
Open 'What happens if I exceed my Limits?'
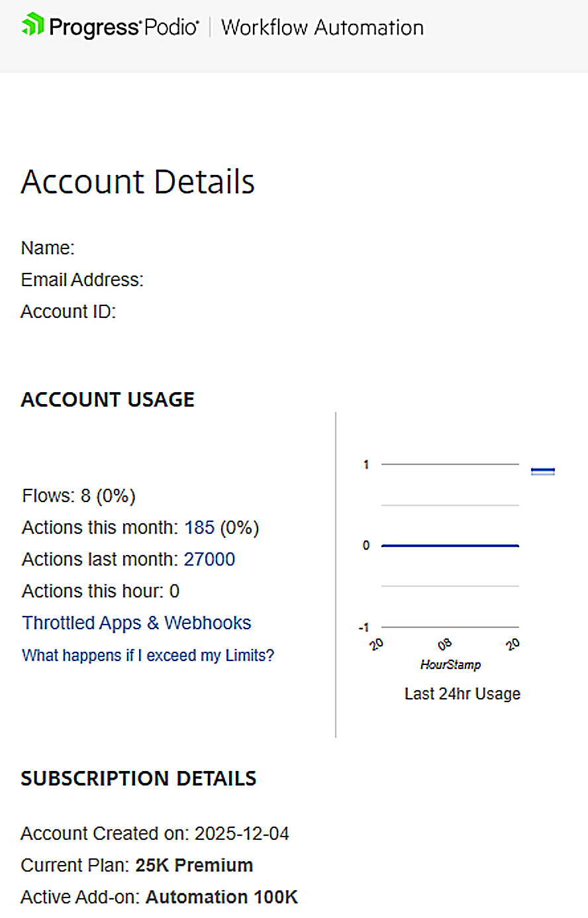click(x=148, y=656)
